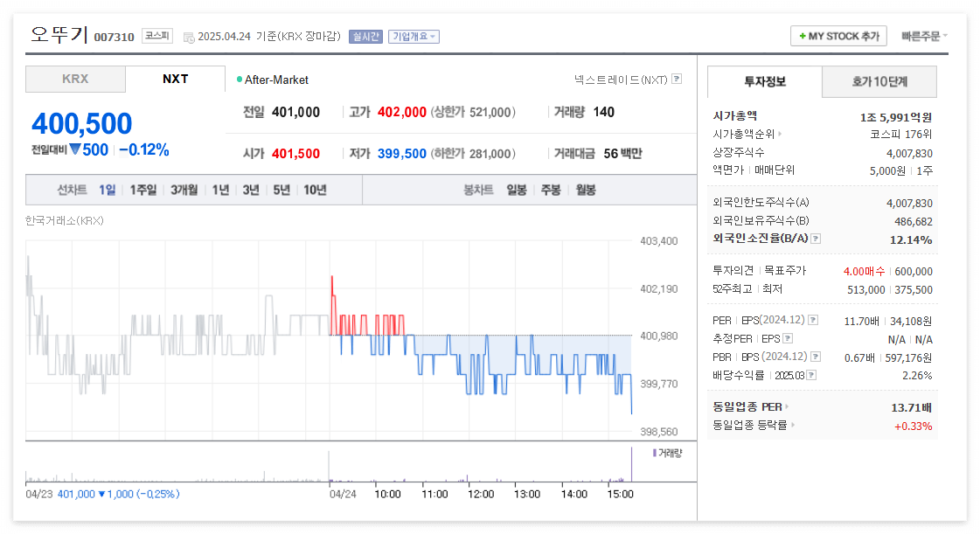Click the 추정PER help icon
980x534 pixels.
click(x=788, y=338)
